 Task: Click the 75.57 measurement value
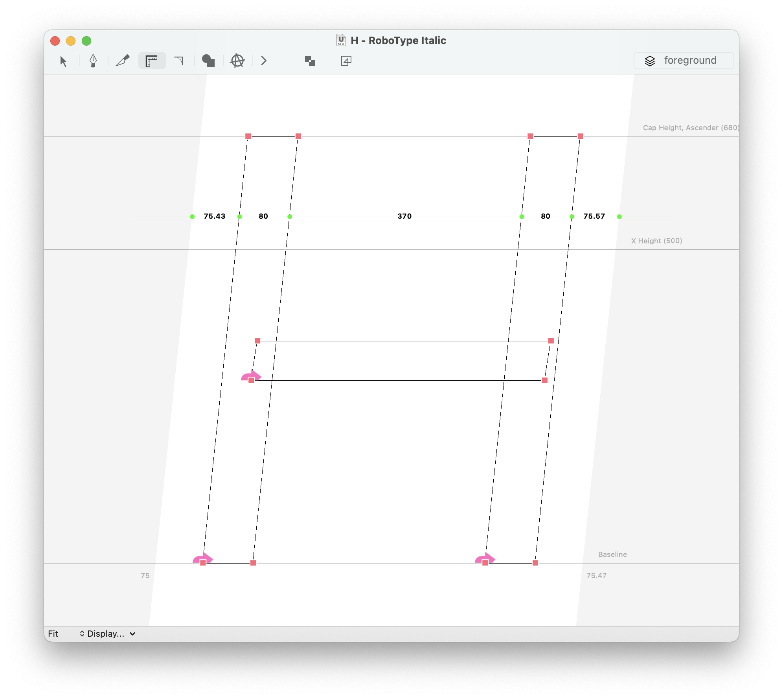[594, 216]
